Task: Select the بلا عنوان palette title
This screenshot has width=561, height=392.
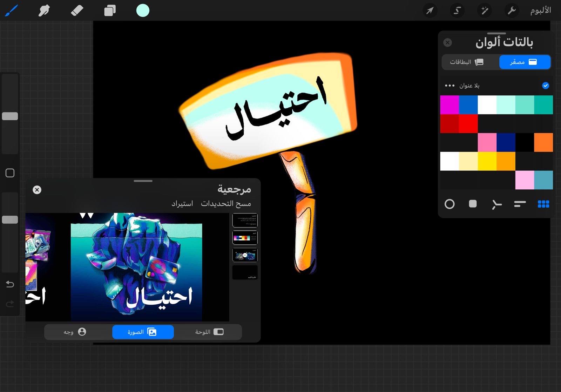Action: click(x=469, y=86)
